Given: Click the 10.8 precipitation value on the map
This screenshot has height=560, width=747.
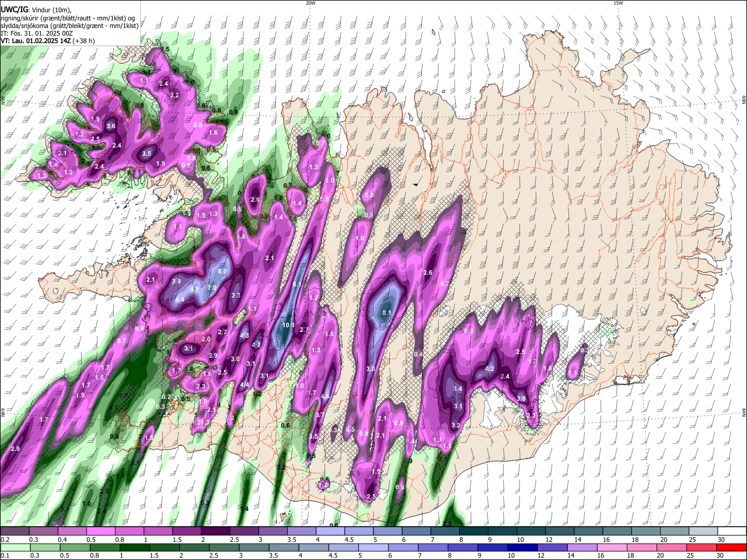Looking at the screenshot, I should pyautogui.click(x=288, y=325).
